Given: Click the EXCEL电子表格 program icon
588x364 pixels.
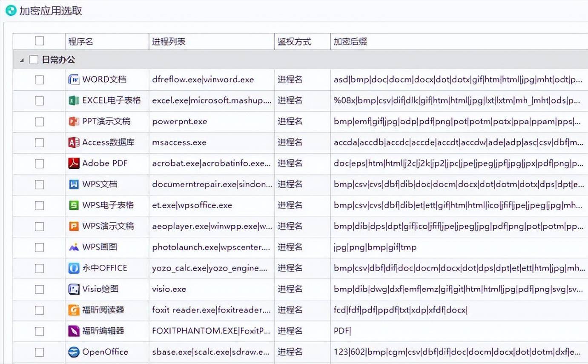Looking at the screenshot, I should tap(74, 100).
